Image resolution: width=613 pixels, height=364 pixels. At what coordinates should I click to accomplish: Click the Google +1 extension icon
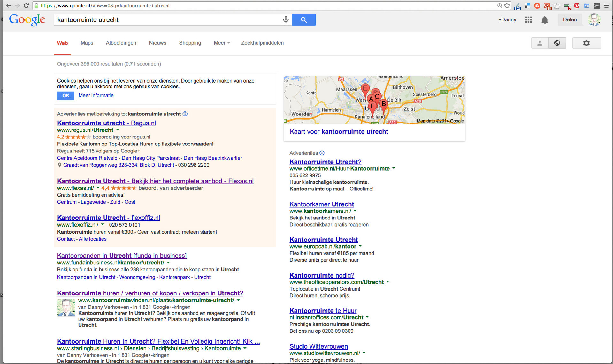pyautogui.click(x=547, y=6)
